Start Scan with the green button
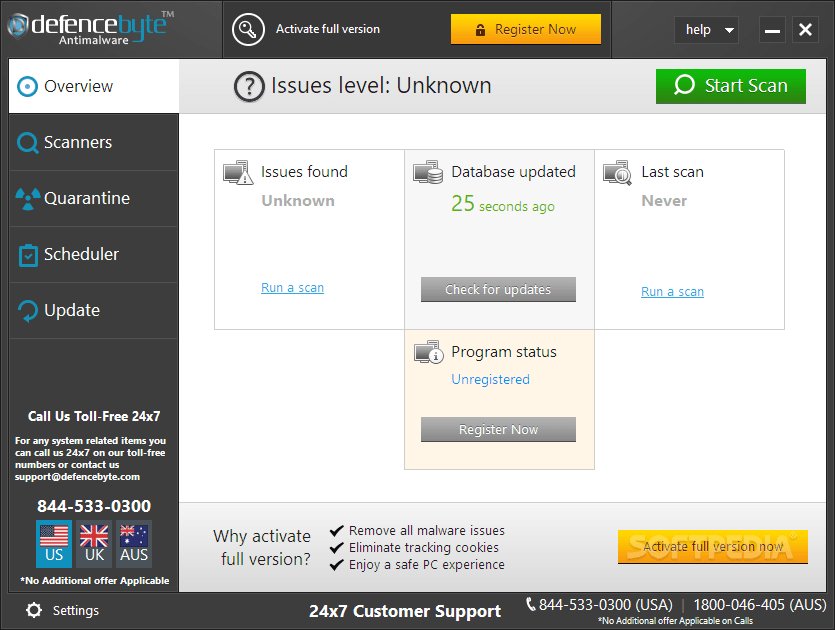Image resolution: width=835 pixels, height=630 pixels. coord(731,86)
